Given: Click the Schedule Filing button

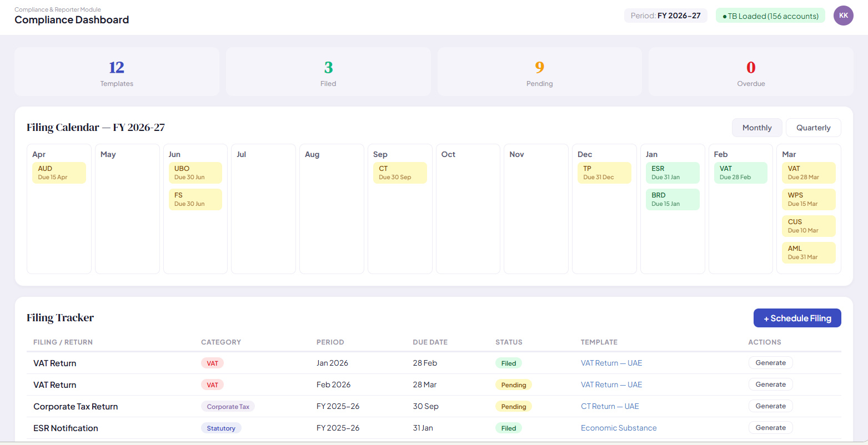Looking at the screenshot, I should pos(797,318).
